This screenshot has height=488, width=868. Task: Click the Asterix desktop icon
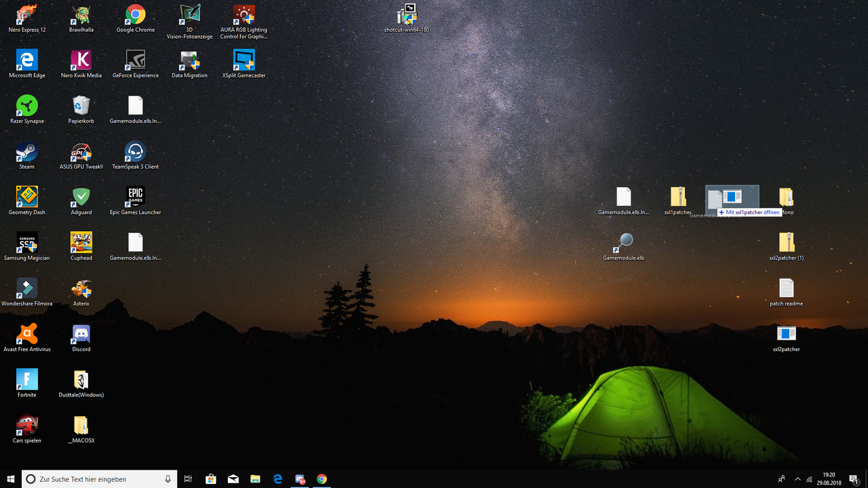coord(81,292)
